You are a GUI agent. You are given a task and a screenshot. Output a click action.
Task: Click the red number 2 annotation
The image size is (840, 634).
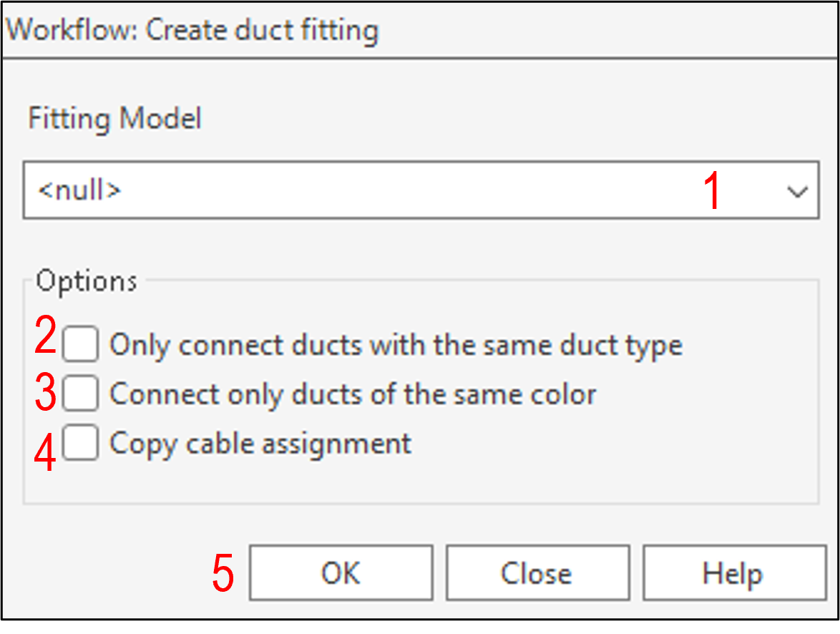pos(46,337)
